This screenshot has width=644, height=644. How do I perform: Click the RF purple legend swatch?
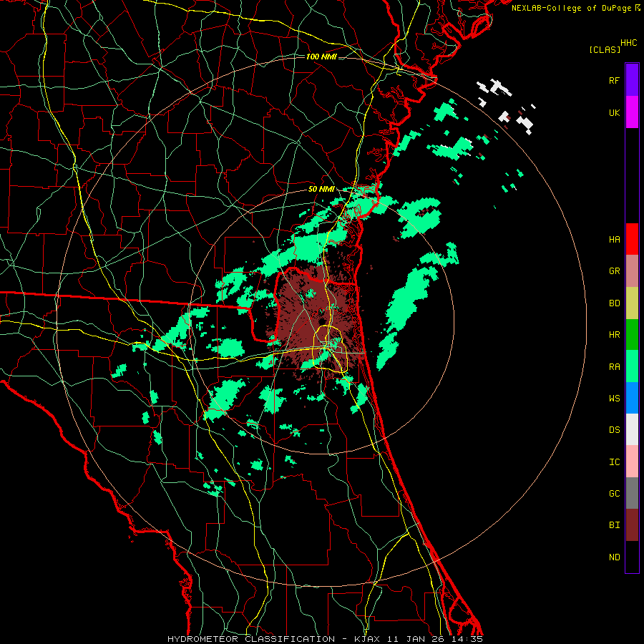click(x=632, y=80)
